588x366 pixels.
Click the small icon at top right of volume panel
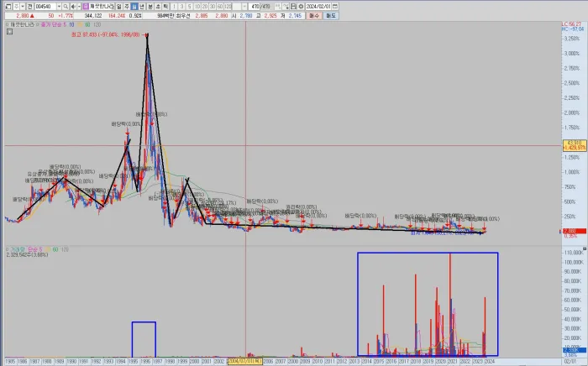click(585, 248)
